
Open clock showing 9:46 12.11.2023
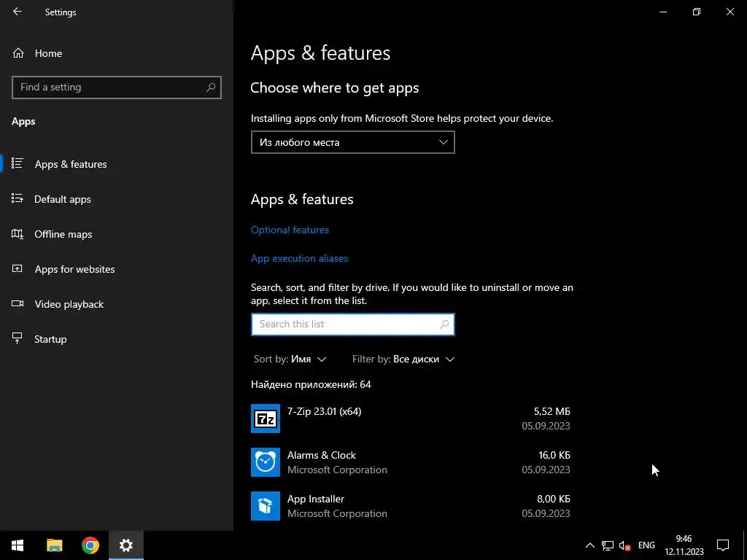(x=684, y=545)
